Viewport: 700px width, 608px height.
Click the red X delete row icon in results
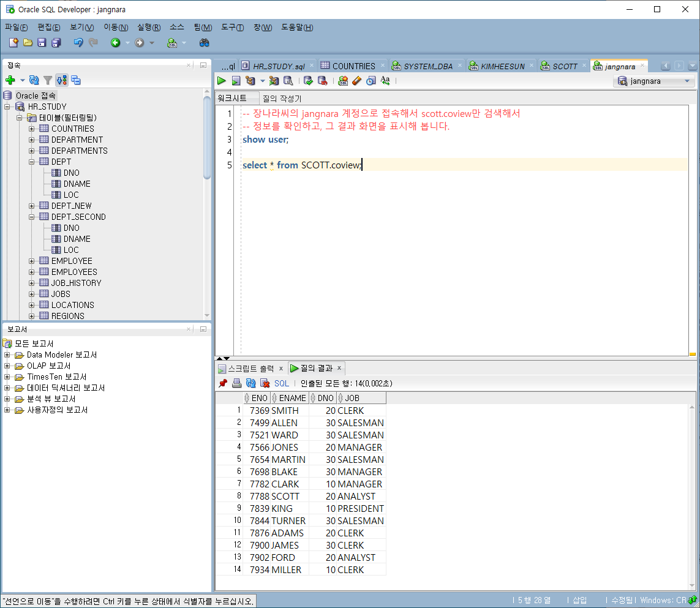(x=265, y=383)
